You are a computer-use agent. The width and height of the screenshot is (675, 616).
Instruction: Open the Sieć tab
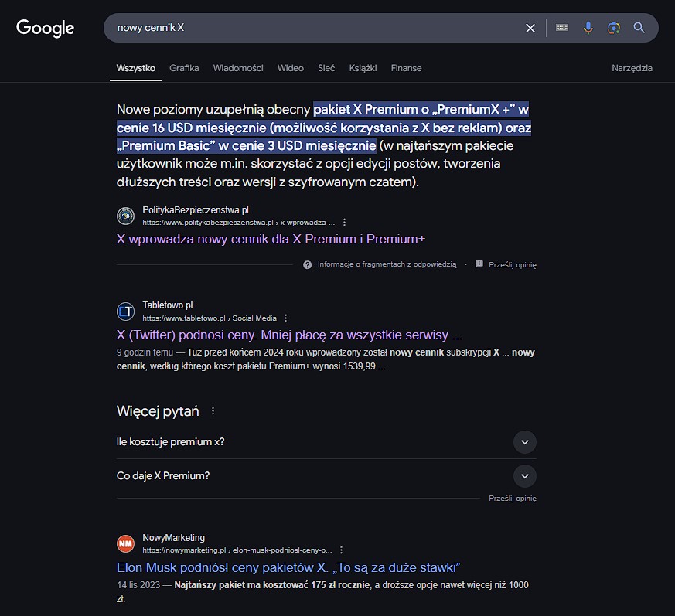pos(326,68)
